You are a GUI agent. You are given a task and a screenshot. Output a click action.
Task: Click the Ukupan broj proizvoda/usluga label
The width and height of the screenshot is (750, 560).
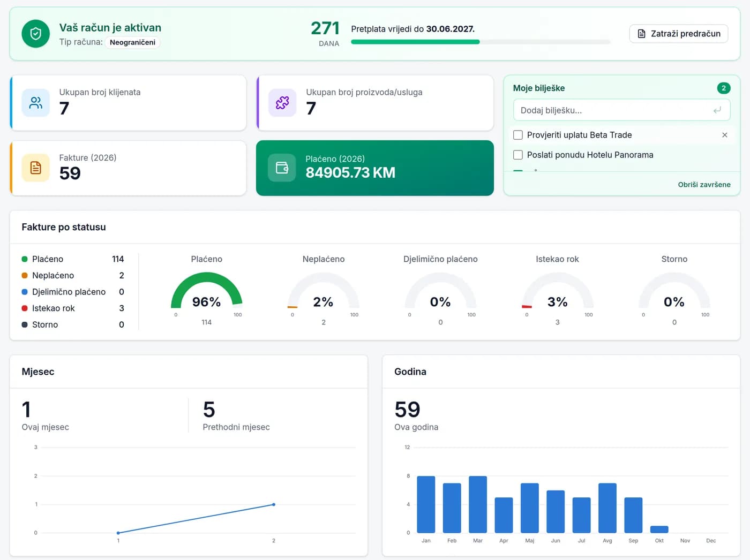coord(364,92)
